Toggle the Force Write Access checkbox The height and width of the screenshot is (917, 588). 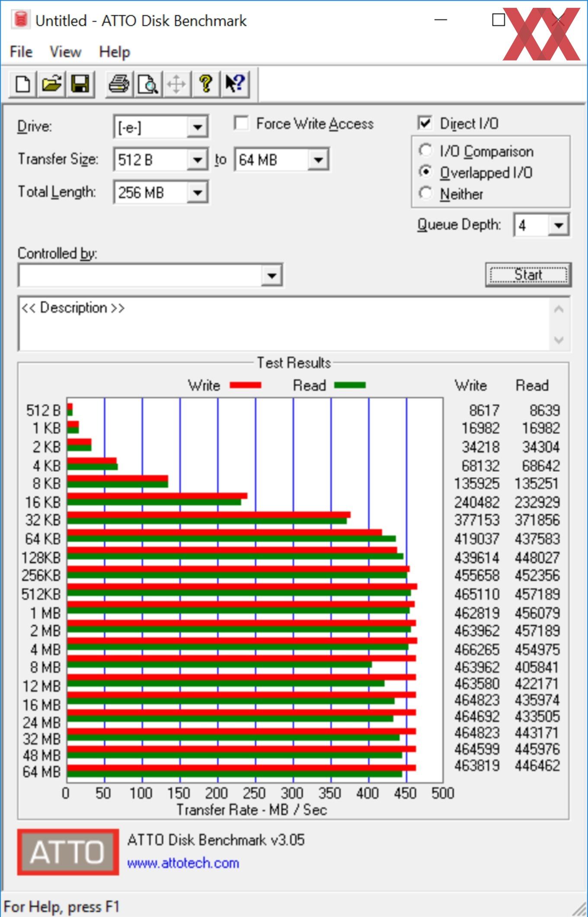pos(241,123)
